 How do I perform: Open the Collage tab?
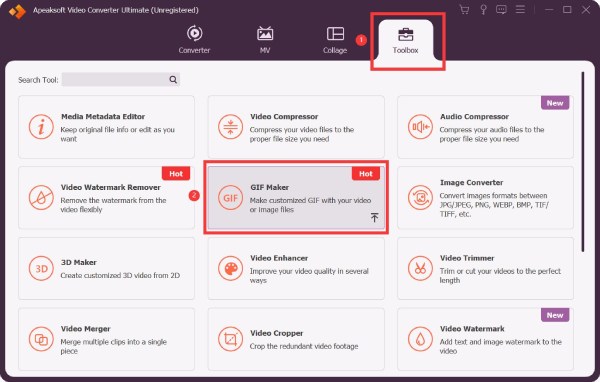coord(335,39)
